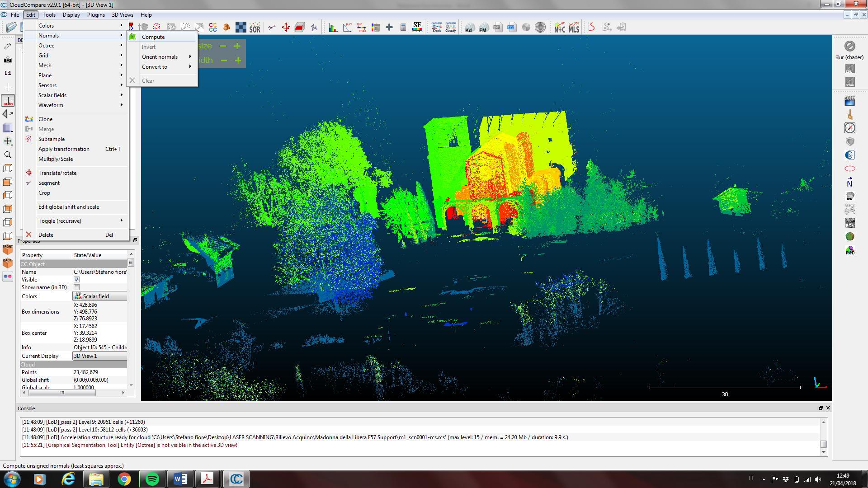
Task: Click the SOR filter toolbar icon
Action: tap(255, 28)
